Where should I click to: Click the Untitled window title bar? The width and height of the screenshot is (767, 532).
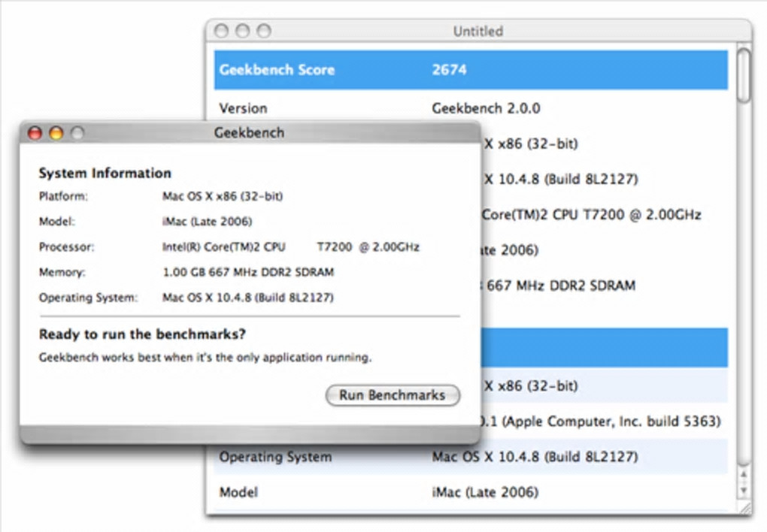478,31
